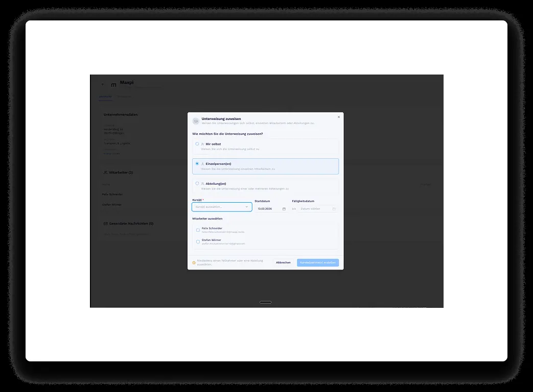Image resolution: width=533 pixels, height=392 pixels.
Task: Click the people icon beside Mitarbeiter (2)
Action: pyautogui.click(x=105, y=173)
